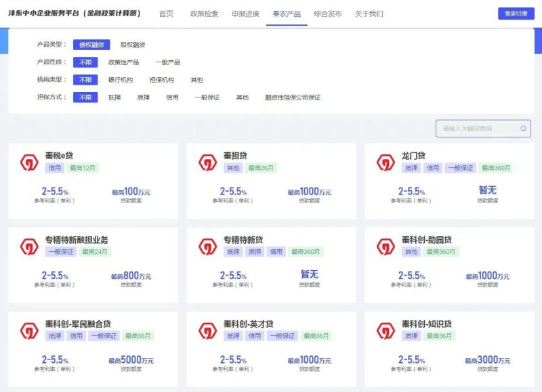This screenshot has width=542, height=392.
Task: Select 政策性产品 product nature filter
Action: (123, 62)
